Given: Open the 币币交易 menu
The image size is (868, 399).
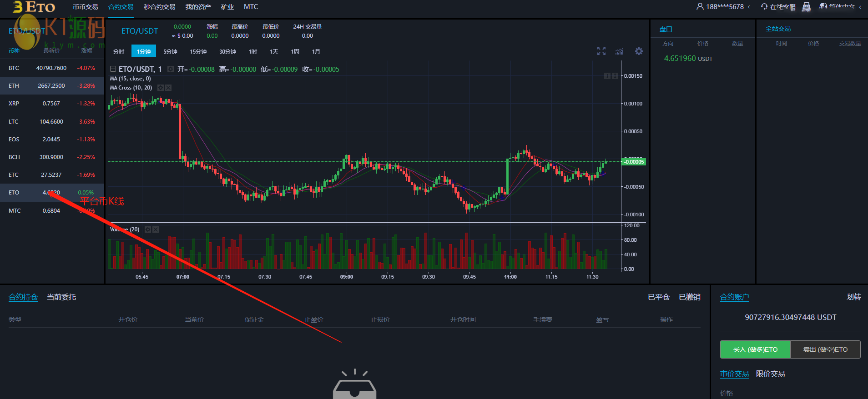Looking at the screenshot, I should pos(86,7).
